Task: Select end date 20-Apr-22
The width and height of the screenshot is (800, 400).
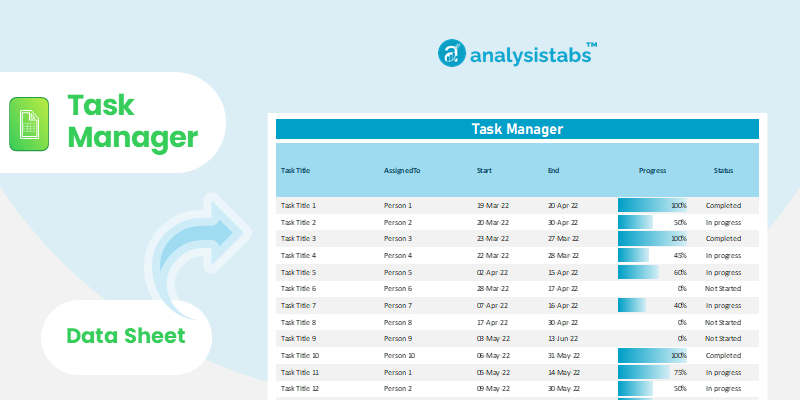Action: pyautogui.click(x=563, y=206)
